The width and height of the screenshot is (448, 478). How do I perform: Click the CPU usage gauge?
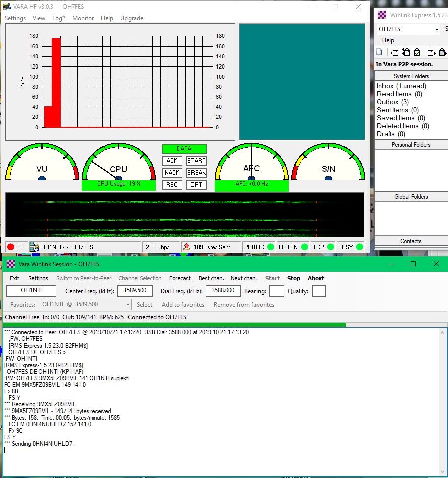[118, 162]
